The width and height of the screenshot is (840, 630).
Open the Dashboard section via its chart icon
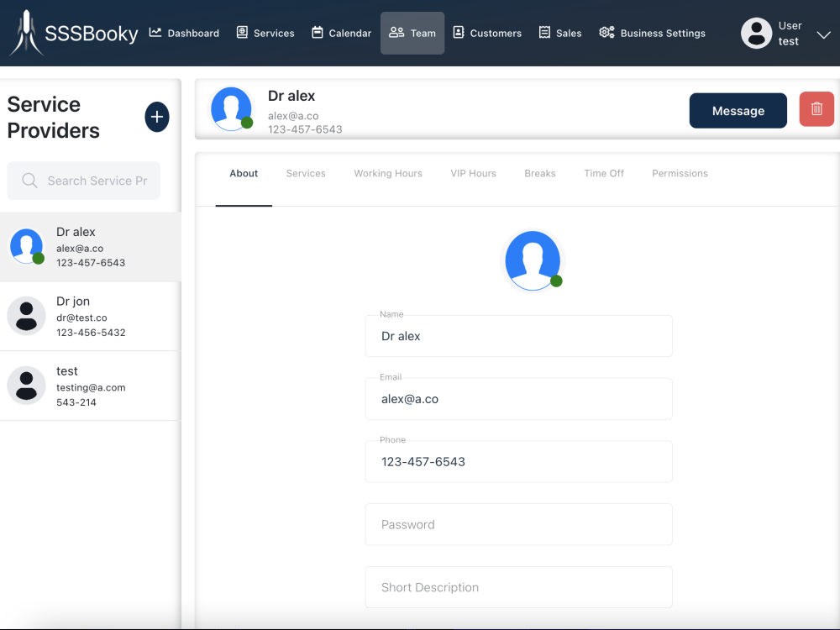[x=155, y=33]
